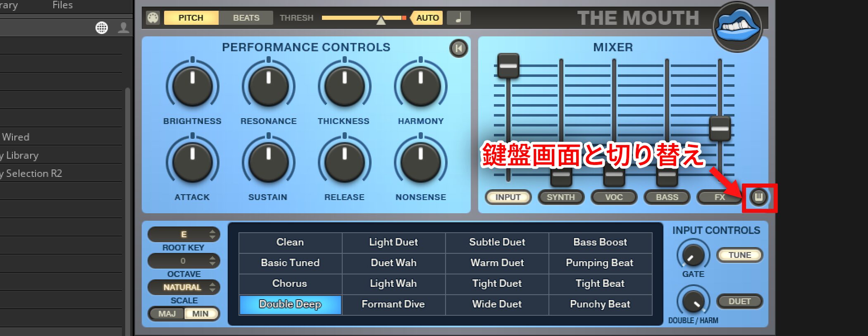Select the Light Duet preset
The width and height of the screenshot is (868, 336).
point(393,242)
